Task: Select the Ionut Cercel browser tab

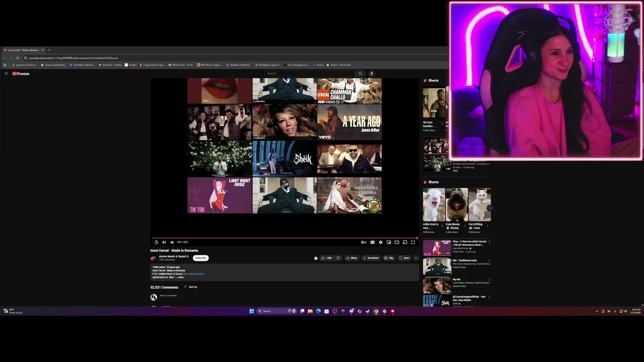Action: [23, 50]
